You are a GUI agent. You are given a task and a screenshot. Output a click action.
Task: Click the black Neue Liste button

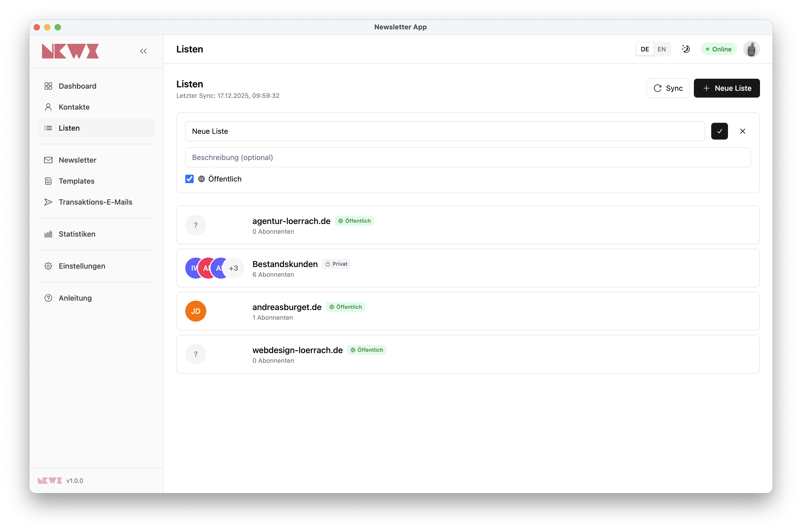click(x=727, y=88)
